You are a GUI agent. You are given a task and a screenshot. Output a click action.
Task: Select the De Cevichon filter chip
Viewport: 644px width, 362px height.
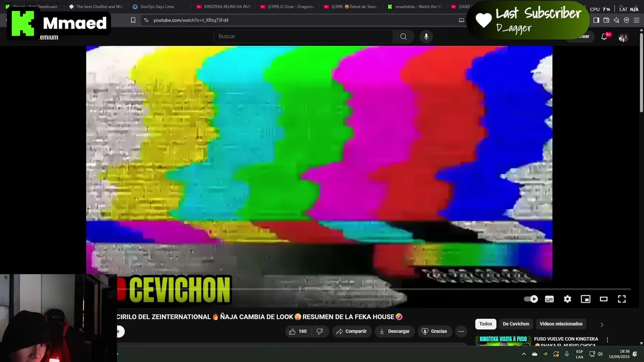516,324
